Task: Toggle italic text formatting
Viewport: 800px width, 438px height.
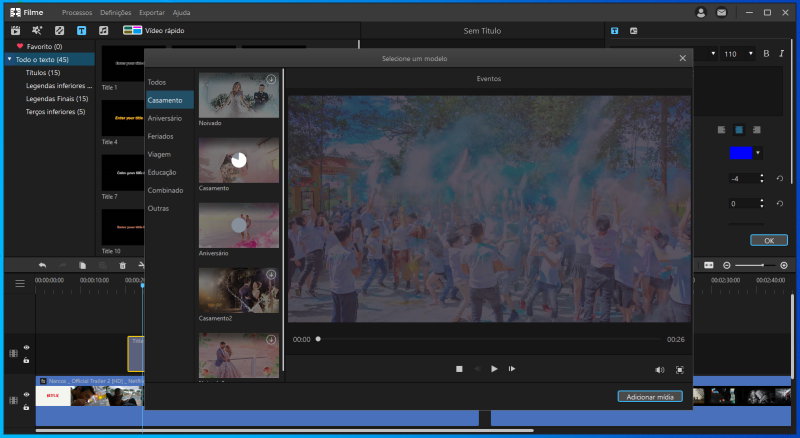Action: coord(781,54)
